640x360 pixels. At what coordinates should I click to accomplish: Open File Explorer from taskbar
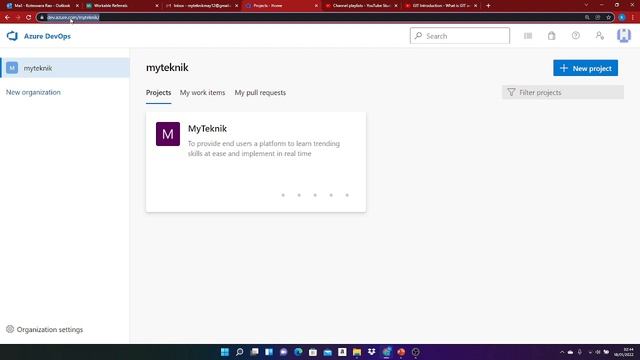(x=357, y=352)
